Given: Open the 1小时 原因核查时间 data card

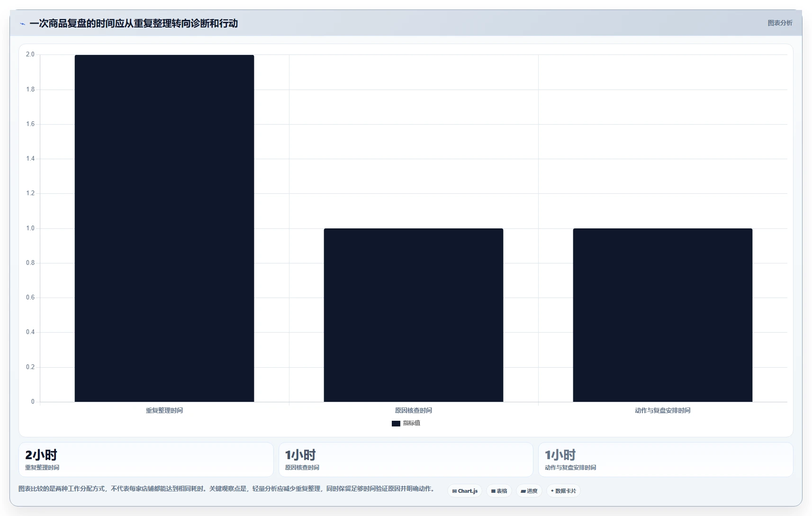Looking at the screenshot, I should point(406,460).
